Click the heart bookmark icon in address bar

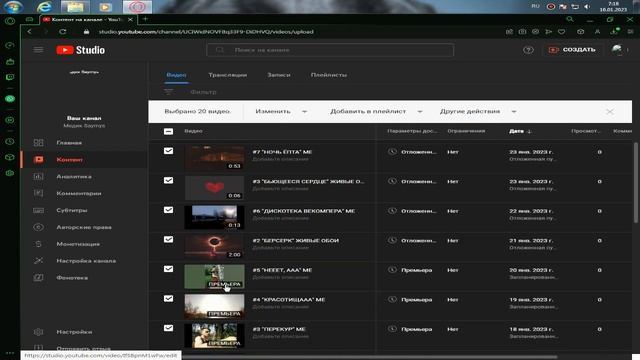(x=562, y=31)
